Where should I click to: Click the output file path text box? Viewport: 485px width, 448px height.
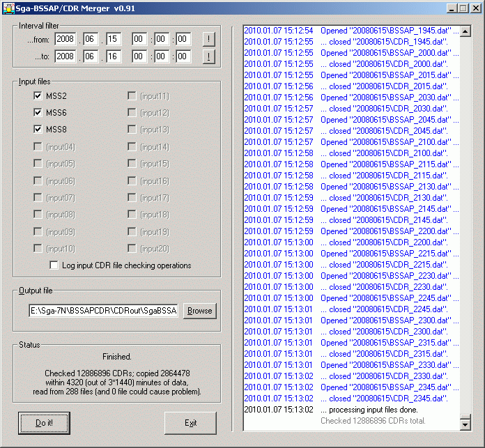(103, 311)
